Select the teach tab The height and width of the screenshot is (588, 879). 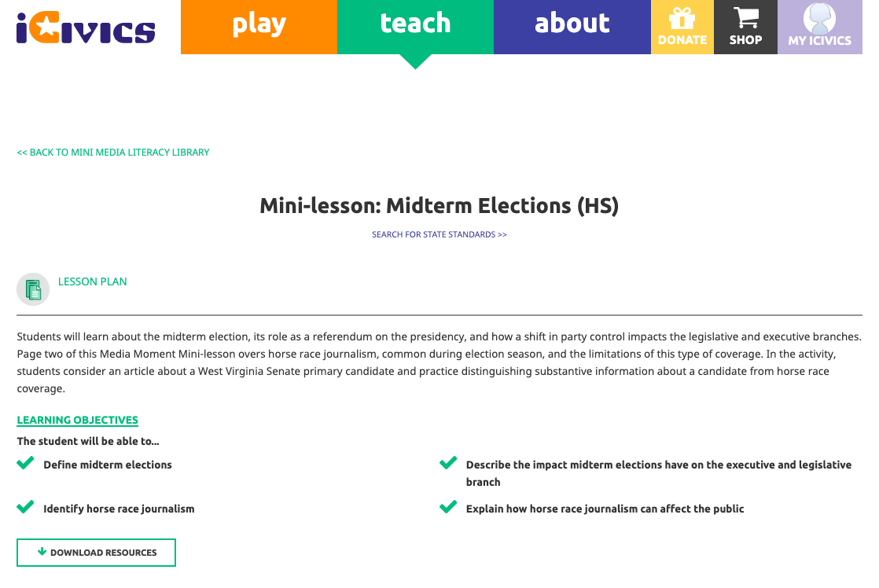[x=415, y=25]
